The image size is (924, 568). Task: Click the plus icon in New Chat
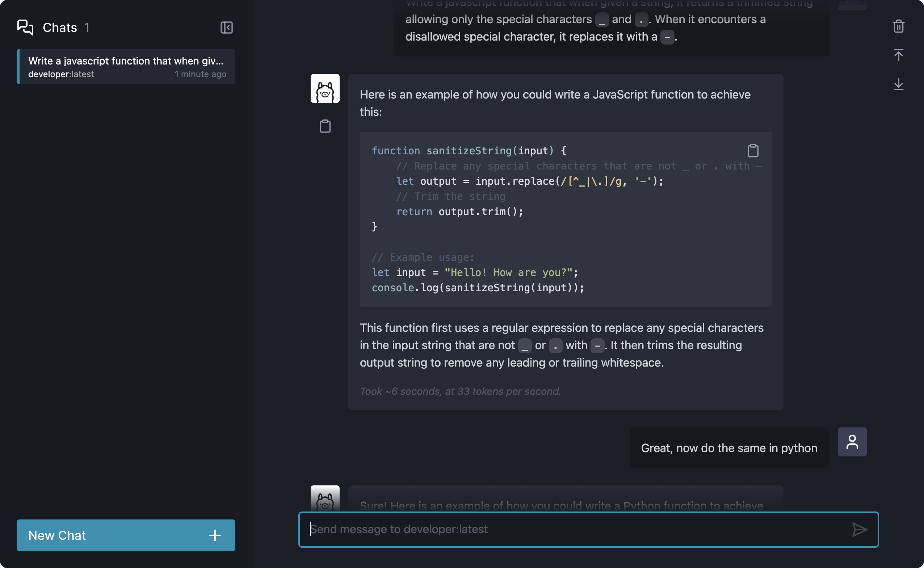pos(215,535)
